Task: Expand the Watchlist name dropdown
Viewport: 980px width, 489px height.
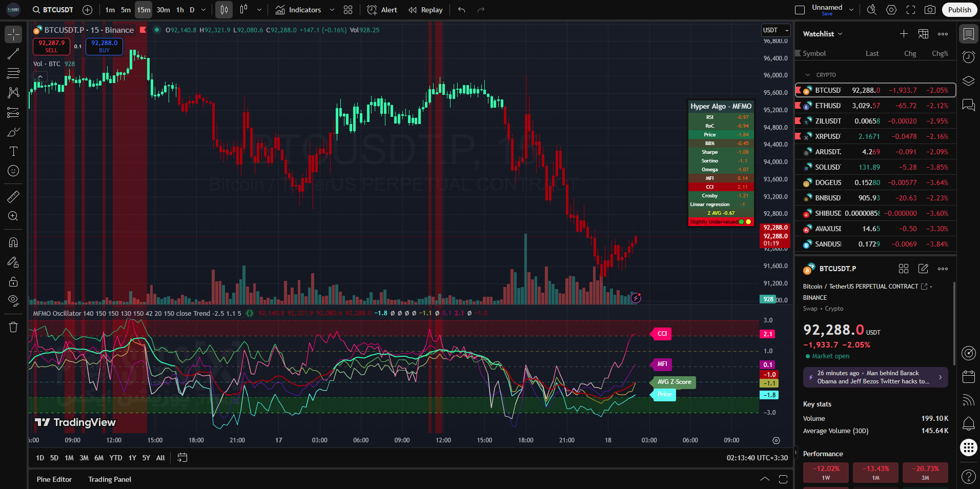Action: coord(823,34)
